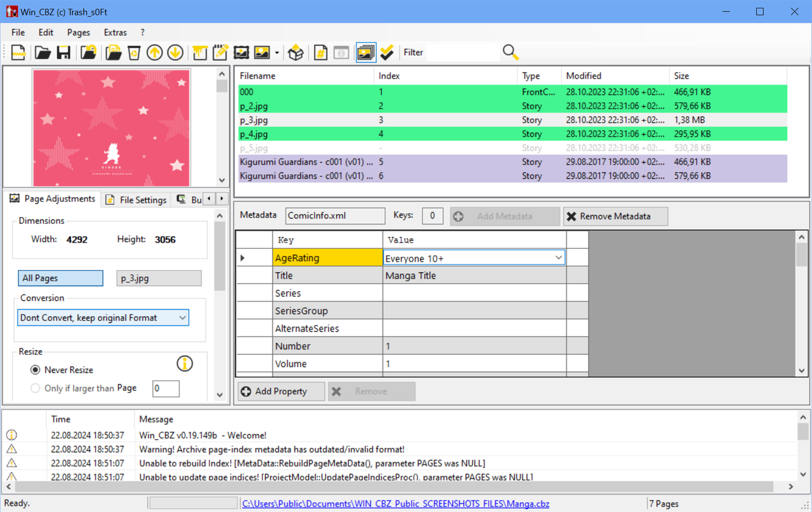Open the Manga.cbz file path link
812x512 pixels.
tap(395, 504)
